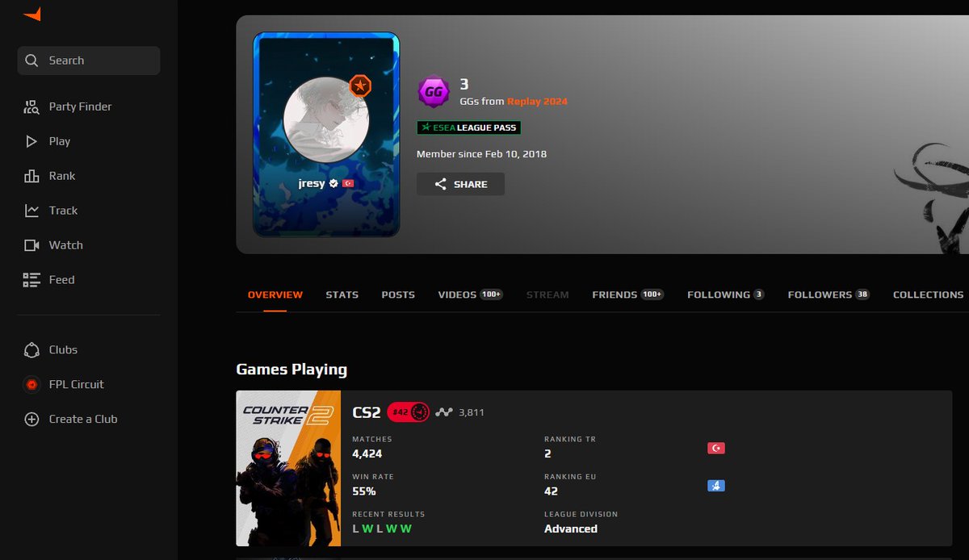This screenshot has width=969, height=560.
Task: Open the Videos tab
Action: pyautogui.click(x=470, y=295)
